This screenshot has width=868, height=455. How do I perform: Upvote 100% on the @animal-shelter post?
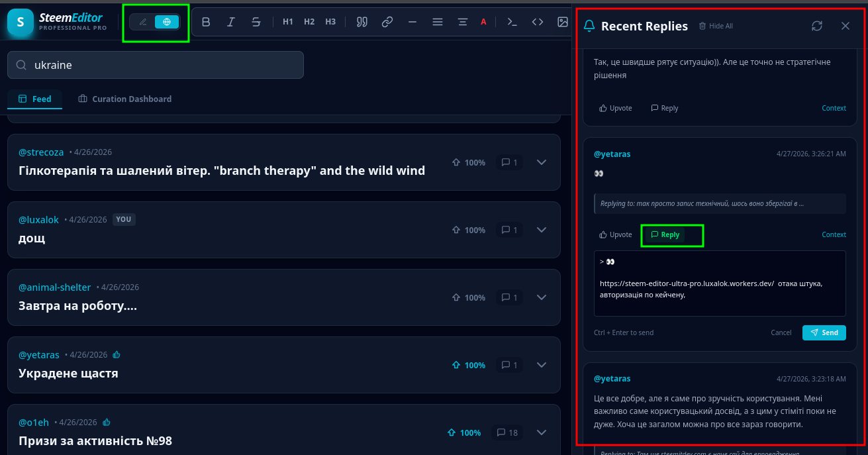click(x=468, y=297)
